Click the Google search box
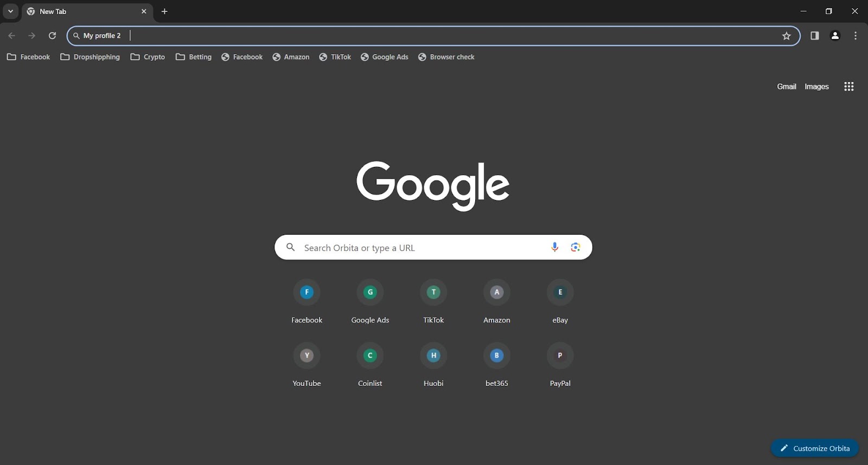Image resolution: width=868 pixels, height=465 pixels. point(433,247)
